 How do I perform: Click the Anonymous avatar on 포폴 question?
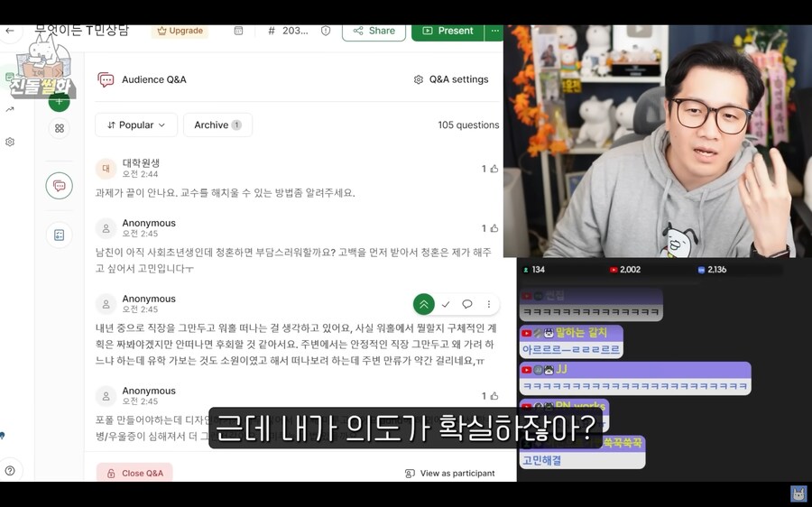(106, 396)
